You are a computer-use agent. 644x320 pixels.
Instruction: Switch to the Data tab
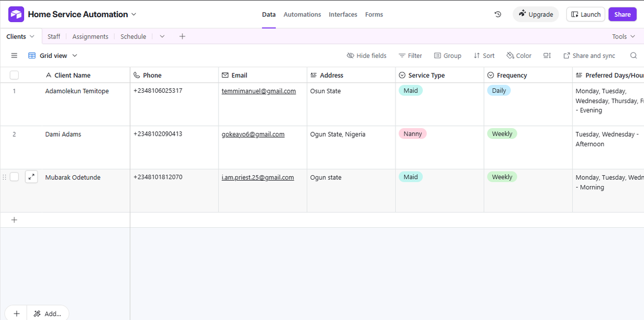(269, 14)
